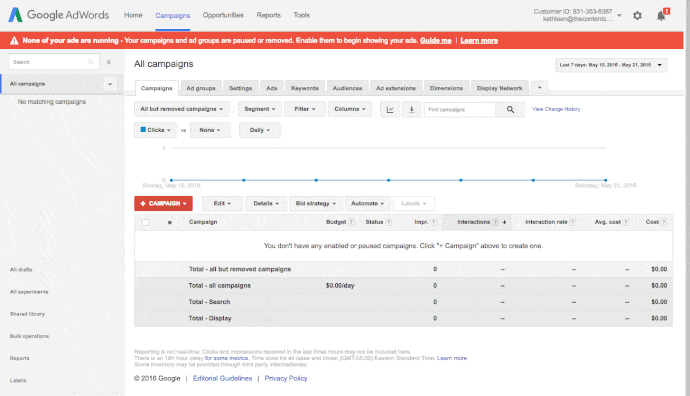Open the Automate dropdown
This screenshot has width=690, height=396.
(367, 203)
